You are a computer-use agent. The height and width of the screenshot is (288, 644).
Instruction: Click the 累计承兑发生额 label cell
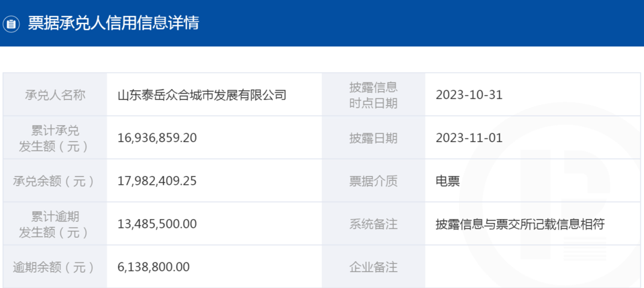click(x=55, y=138)
